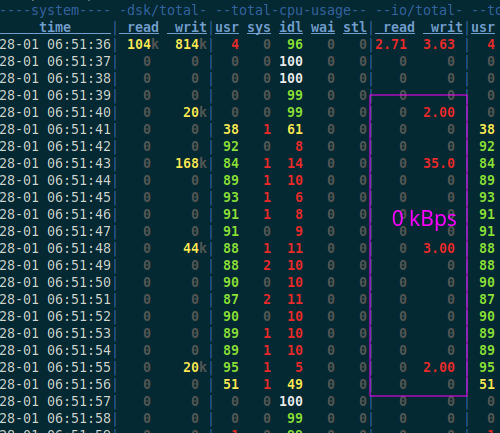
Task: Click idl value 96 at 06:51:36
Action: point(295,44)
